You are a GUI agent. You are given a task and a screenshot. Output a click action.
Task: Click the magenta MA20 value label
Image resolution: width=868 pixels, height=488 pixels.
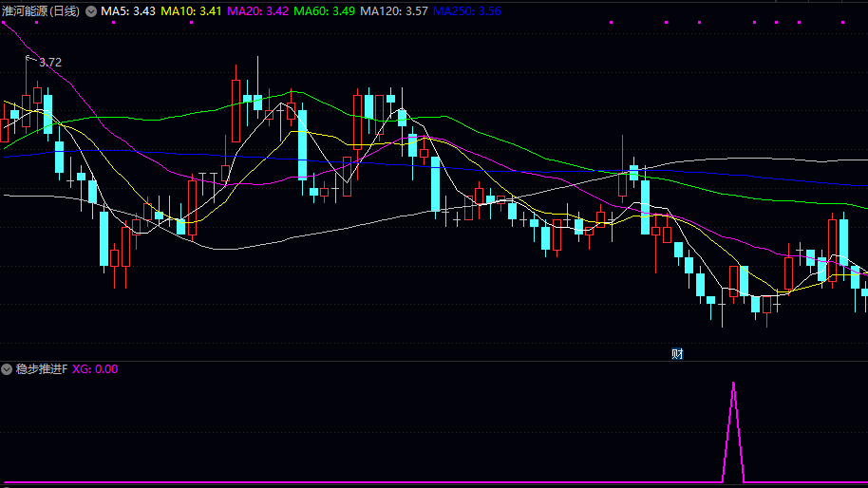coord(257,11)
